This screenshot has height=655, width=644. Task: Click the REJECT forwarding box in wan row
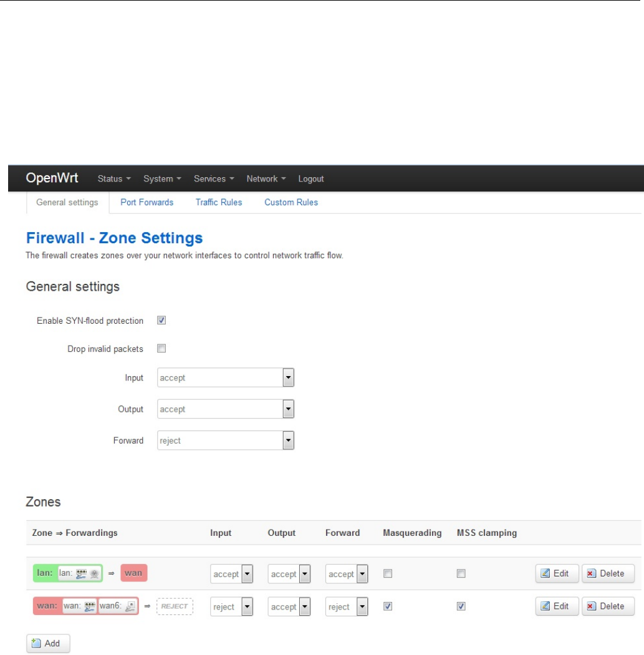(x=175, y=606)
